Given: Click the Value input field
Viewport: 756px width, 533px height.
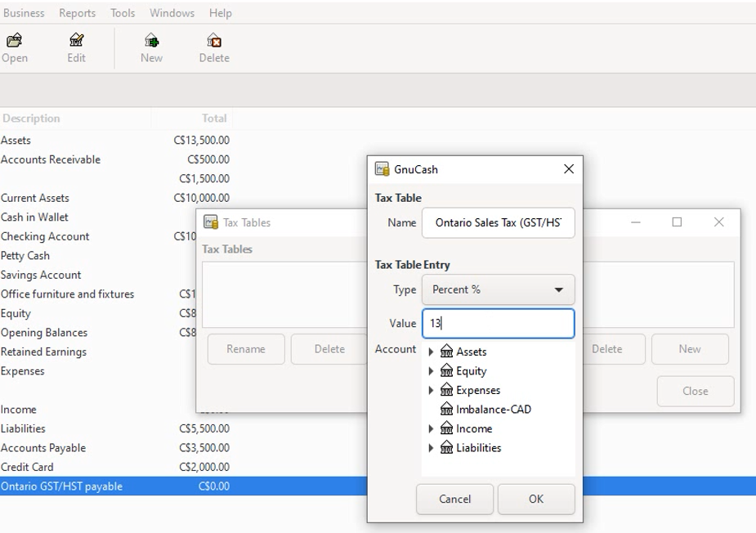Looking at the screenshot, I should tap(498, 324).
